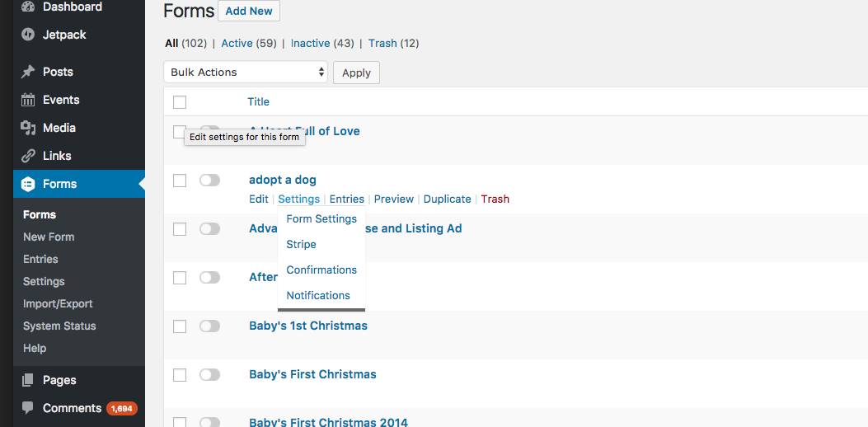This screenshot has width=868, height=427.
Task: Click the Dashboard icon in sidebar
Action: (x=28, y=7)
